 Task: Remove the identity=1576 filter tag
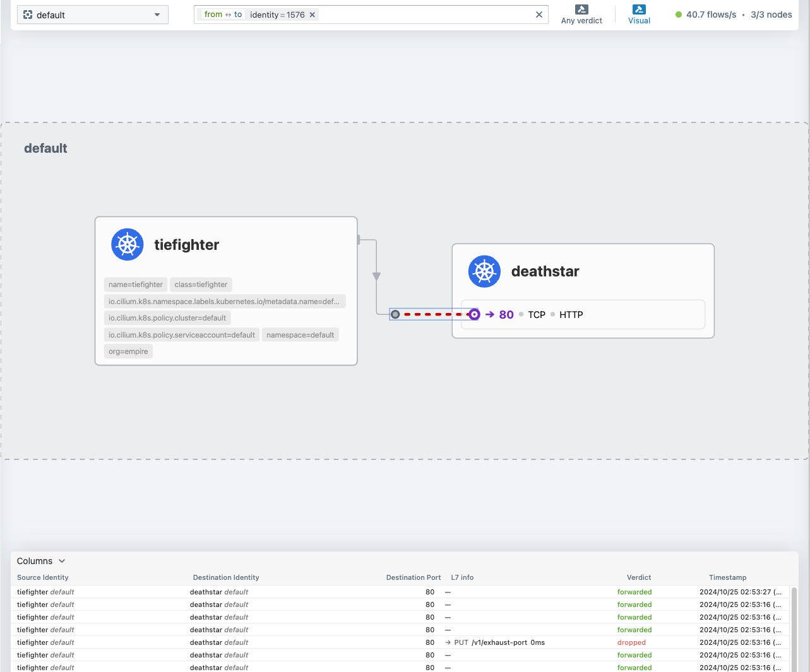click(x=312, y=15)
